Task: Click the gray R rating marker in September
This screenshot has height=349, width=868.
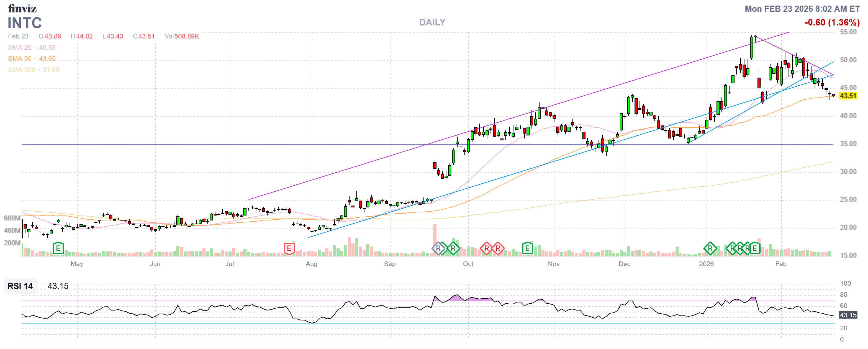Action: tap(438, 249)
